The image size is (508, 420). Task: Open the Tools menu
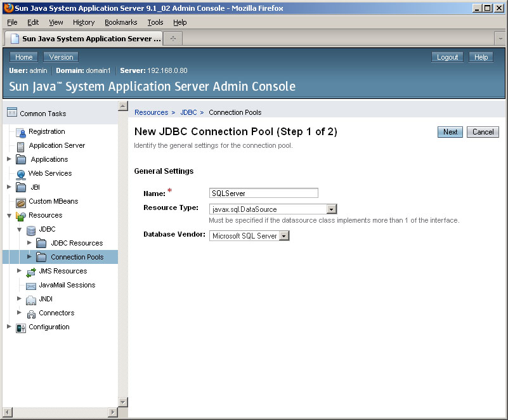(x=155, y=22)
